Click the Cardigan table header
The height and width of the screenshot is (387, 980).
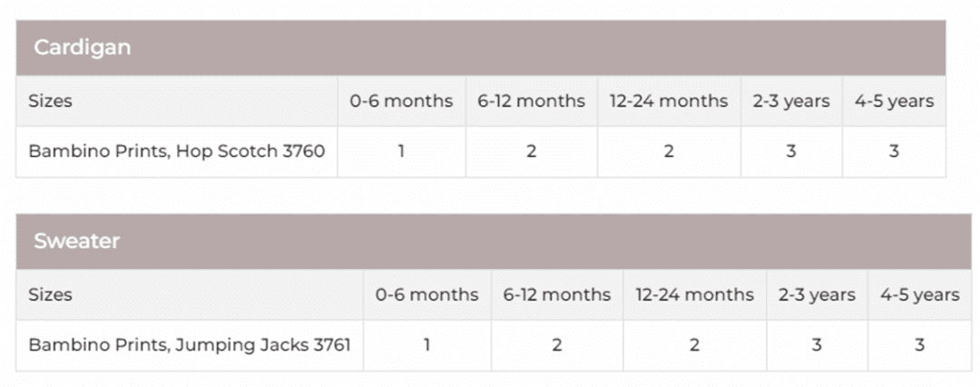pos(83,48)
